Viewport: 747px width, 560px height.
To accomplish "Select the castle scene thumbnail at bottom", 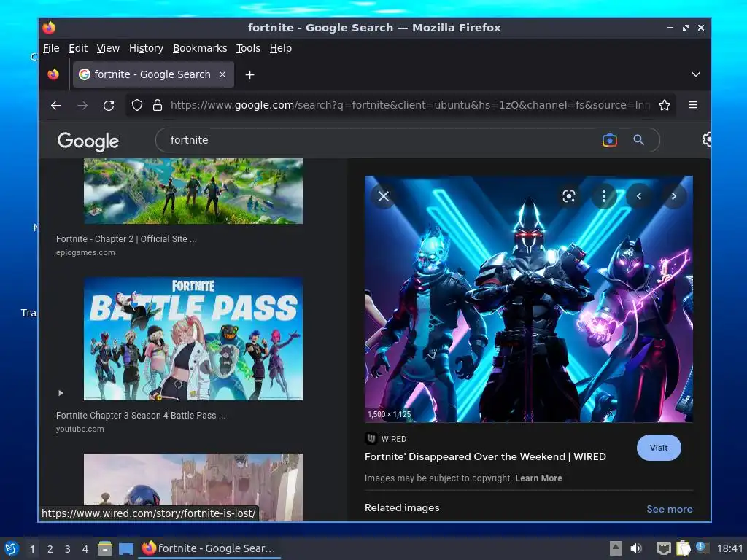I will tap(193, 486).
